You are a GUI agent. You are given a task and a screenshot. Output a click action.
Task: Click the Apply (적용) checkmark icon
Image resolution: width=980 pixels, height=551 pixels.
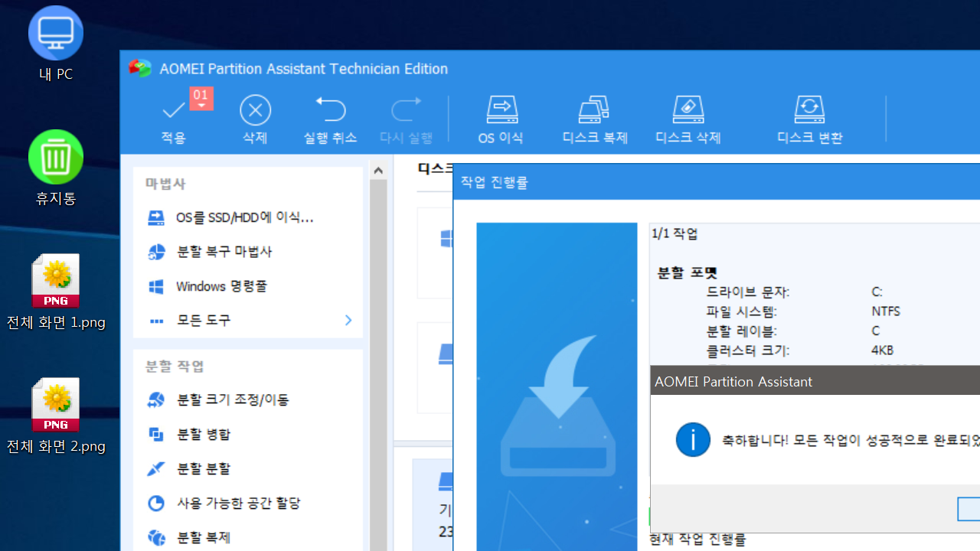[173, 111]
